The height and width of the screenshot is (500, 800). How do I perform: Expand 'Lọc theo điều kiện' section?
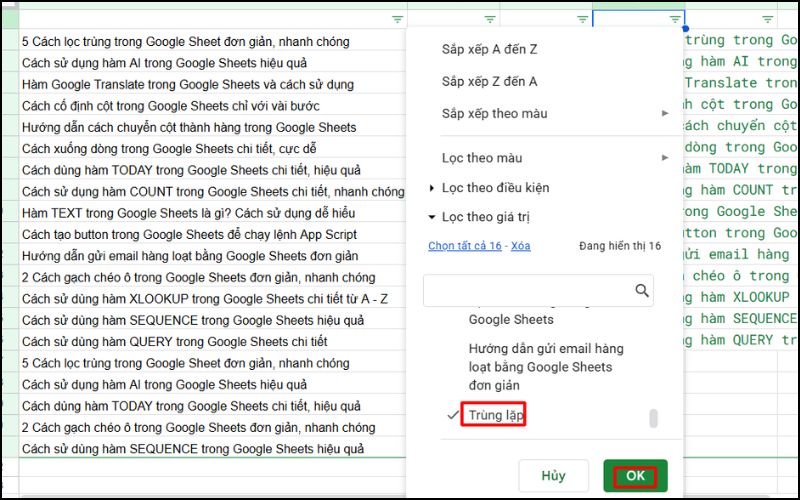coord(494,188)
